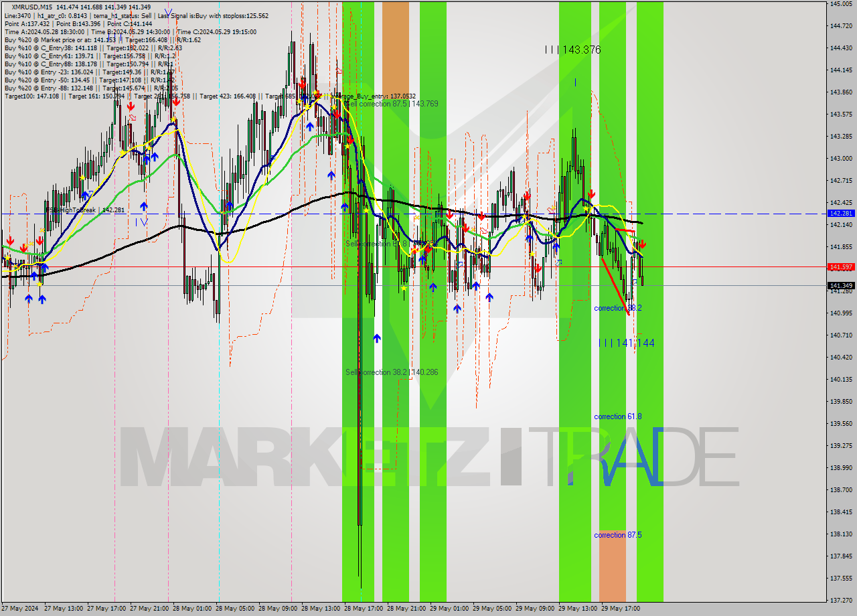
Task: Click the 137.270 price axis label
Action: point(840,600)
